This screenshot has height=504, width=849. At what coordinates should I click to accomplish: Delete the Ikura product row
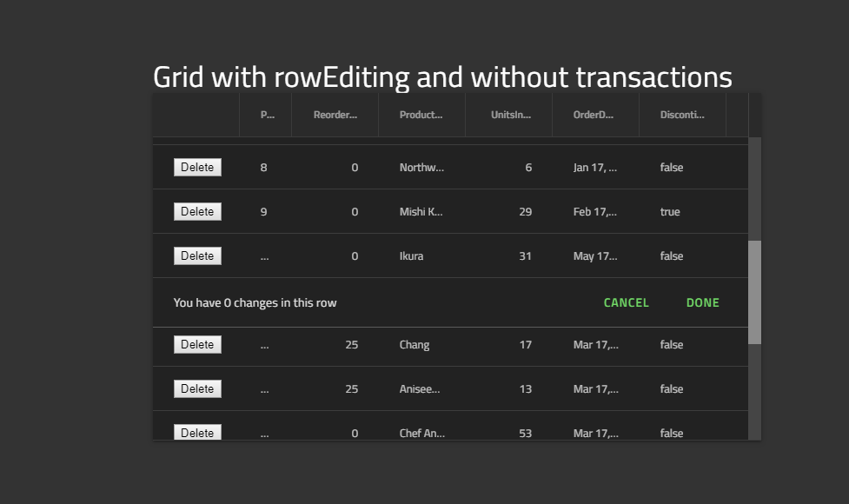[x=197, y=255]
